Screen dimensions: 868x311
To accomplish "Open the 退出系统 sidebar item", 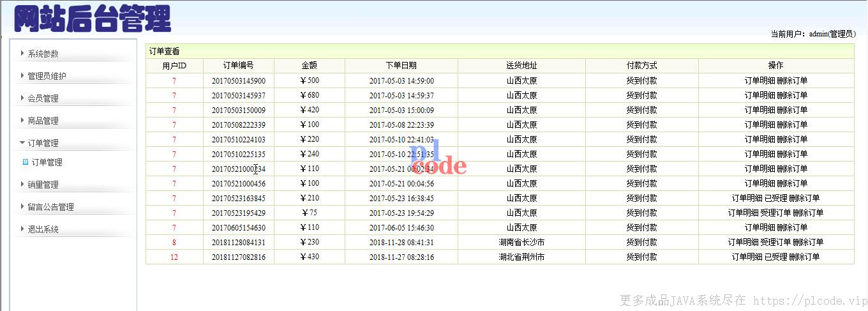I will 43,229.
